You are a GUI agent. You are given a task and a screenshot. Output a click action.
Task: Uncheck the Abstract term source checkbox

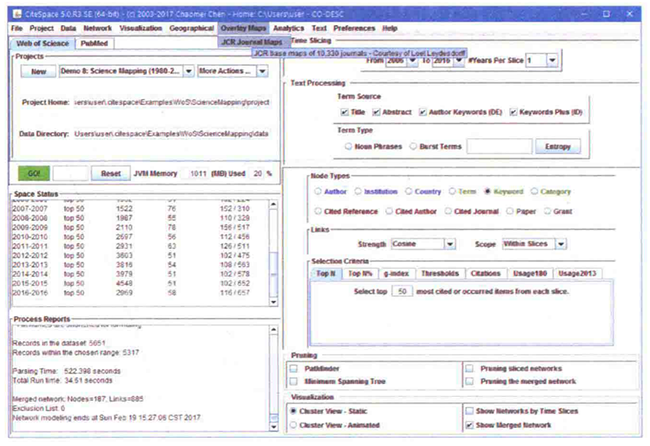[x=377, y=112]
